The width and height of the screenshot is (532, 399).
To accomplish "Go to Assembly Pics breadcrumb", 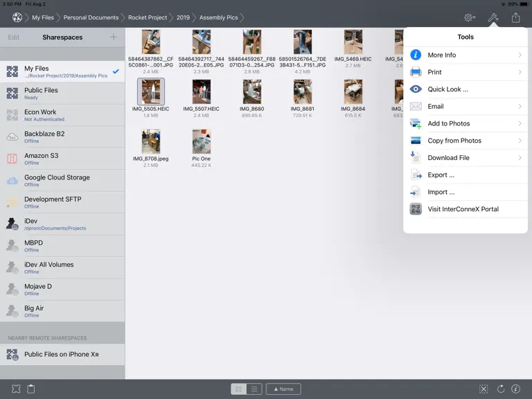I will [x=218, y=17].
